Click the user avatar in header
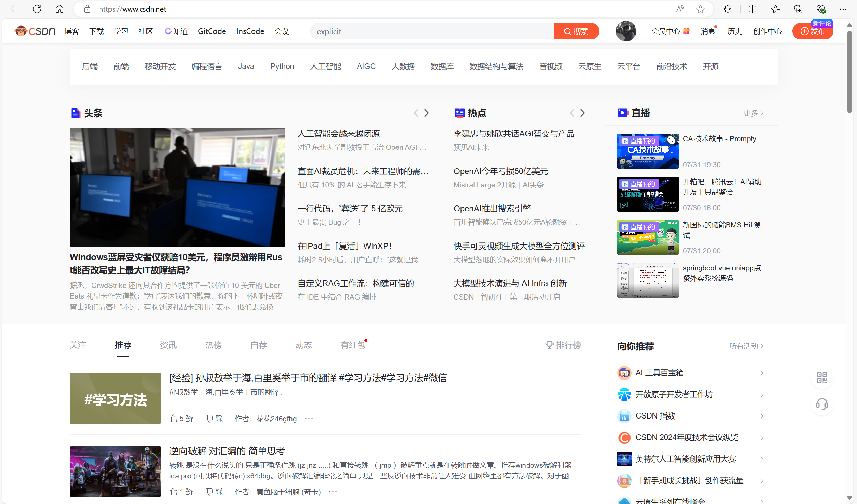This screenshot has width=857, height=504. point(626,31)
